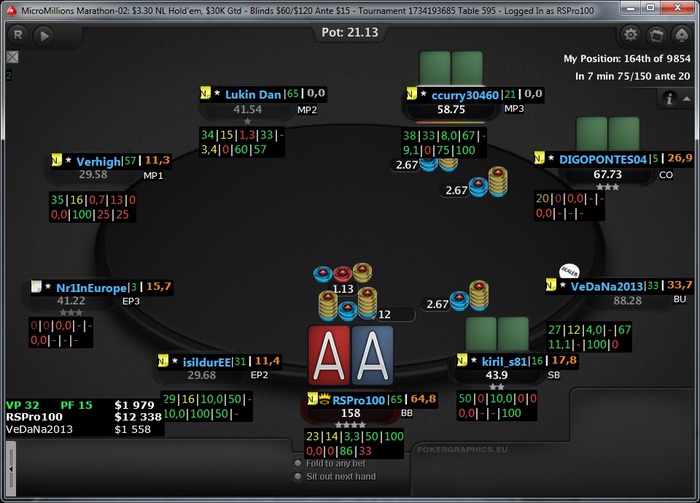
Task: Click kiril_s81's 2.67 bet amount
Action: click(x=437, y=304)
